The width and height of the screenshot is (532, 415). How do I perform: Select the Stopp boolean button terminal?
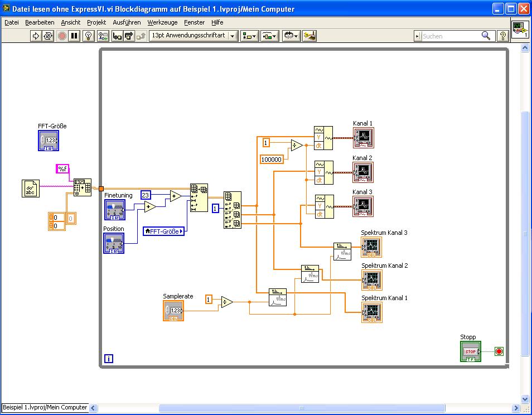tap(471, 351)
